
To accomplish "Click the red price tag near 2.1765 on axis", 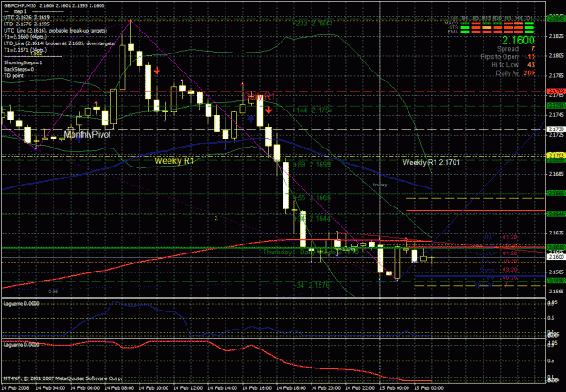I will [556, 91].
